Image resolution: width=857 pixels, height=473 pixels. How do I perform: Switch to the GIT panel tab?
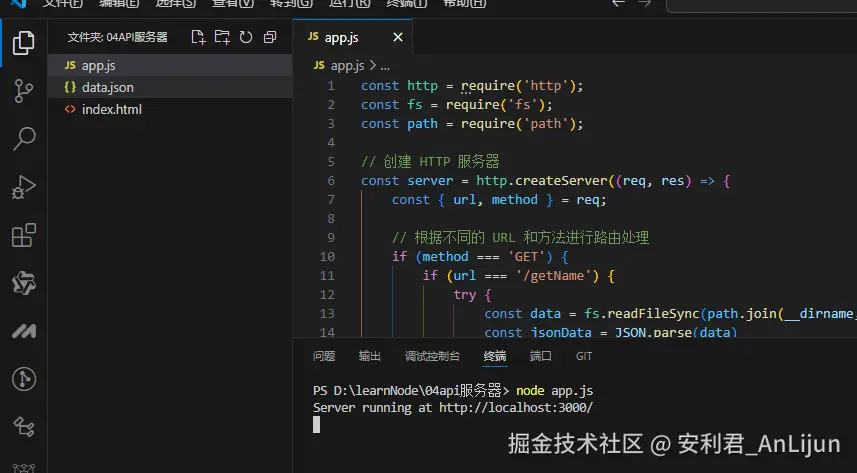coord(584,356)
